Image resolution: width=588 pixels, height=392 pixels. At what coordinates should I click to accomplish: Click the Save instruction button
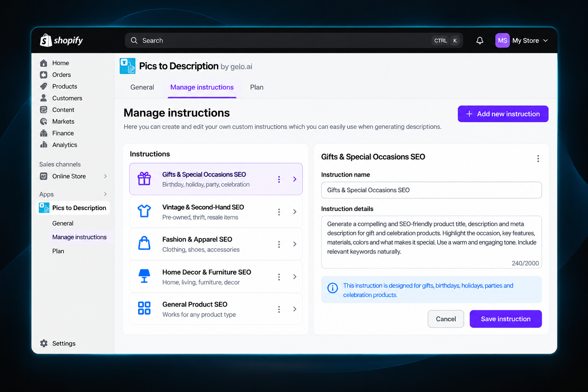click(x=506, y=319)
